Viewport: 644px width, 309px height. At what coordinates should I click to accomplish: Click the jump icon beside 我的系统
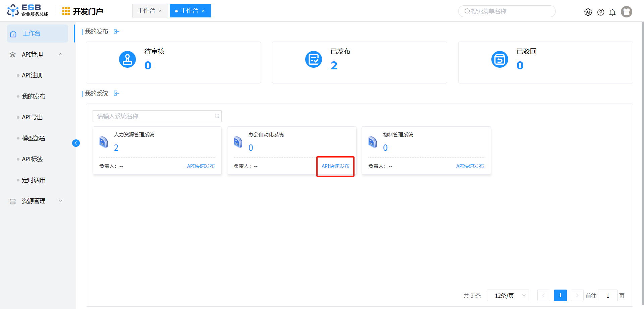116,94
